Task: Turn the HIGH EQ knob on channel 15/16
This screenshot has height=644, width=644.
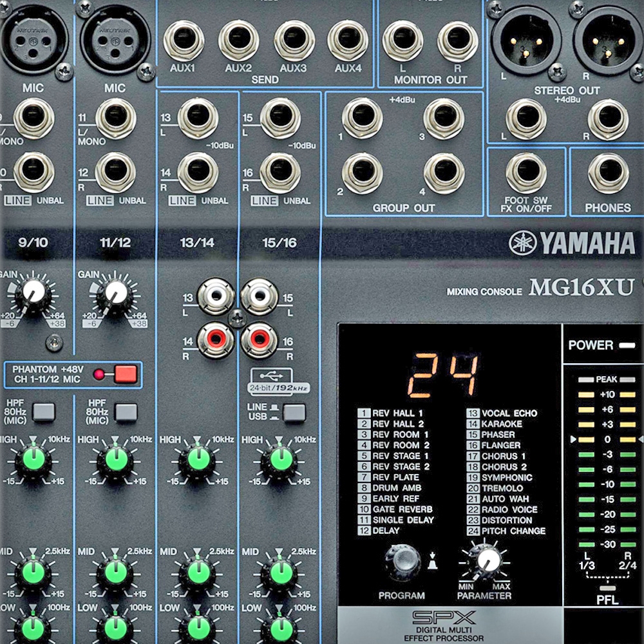Action: 281,460
